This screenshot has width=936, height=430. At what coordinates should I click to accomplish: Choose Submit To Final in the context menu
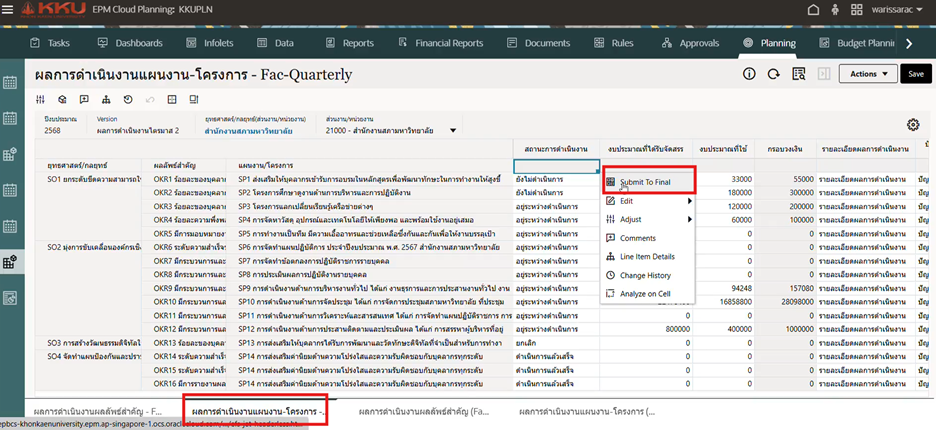(x=648, y=182)
